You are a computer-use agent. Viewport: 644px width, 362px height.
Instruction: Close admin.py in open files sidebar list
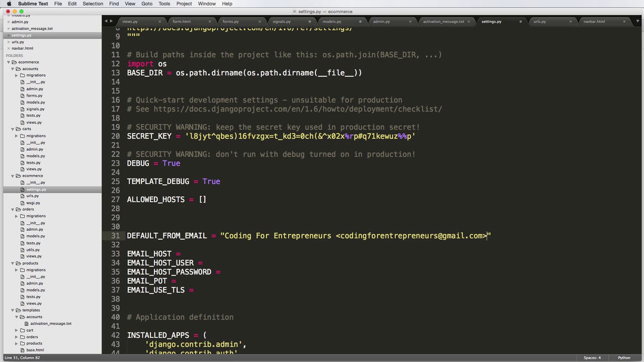pos(8,22)
